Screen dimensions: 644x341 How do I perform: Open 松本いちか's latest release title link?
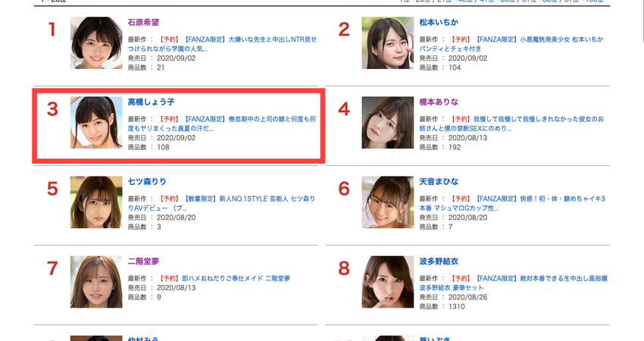511,44
